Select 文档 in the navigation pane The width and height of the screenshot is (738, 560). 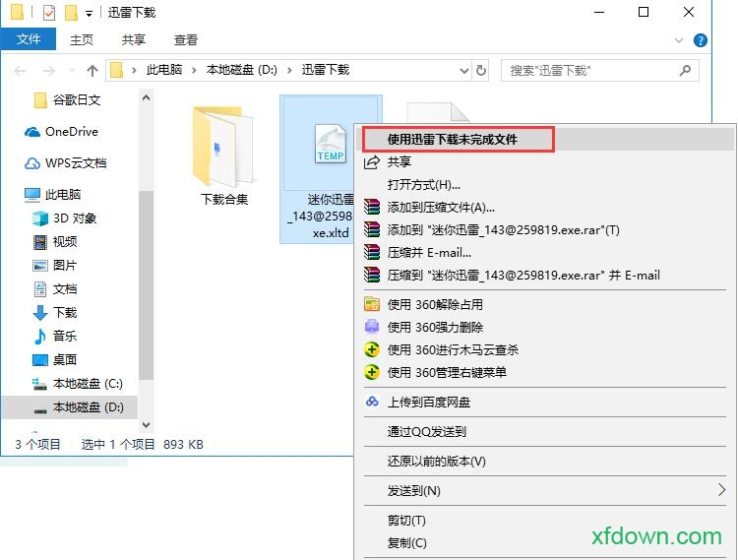(65, 289)
